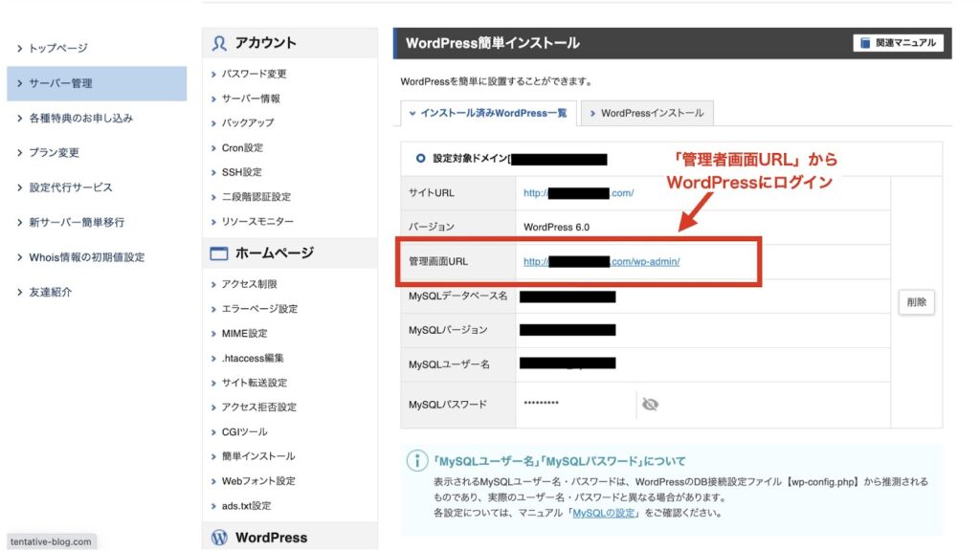
Task: Toggle MySQL password visibility eye icon
Action: (x=650, y=405)
